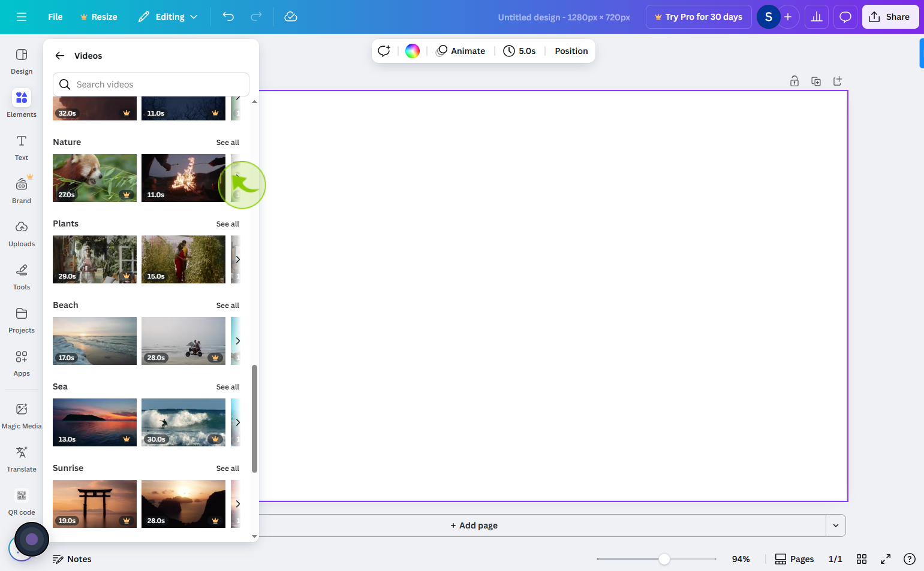Screen dimensions: 924x571
Task: Expand the Add page options chevron
Action: pyautogui.click(x=836, y=525)
